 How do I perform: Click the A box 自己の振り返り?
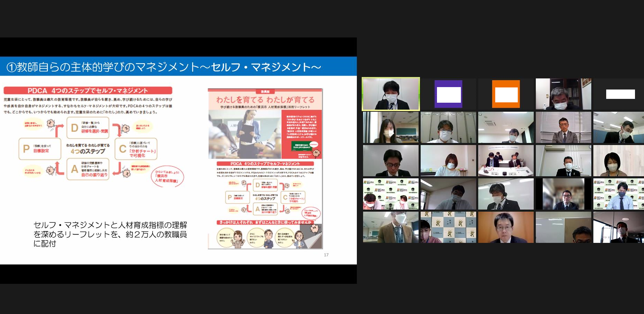point(88,169)
